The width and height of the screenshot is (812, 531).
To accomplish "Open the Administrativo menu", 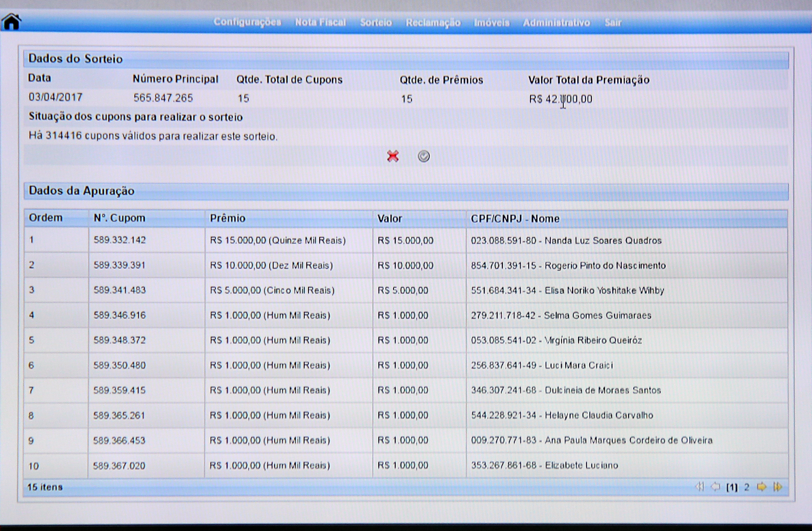I will [556, 23].
